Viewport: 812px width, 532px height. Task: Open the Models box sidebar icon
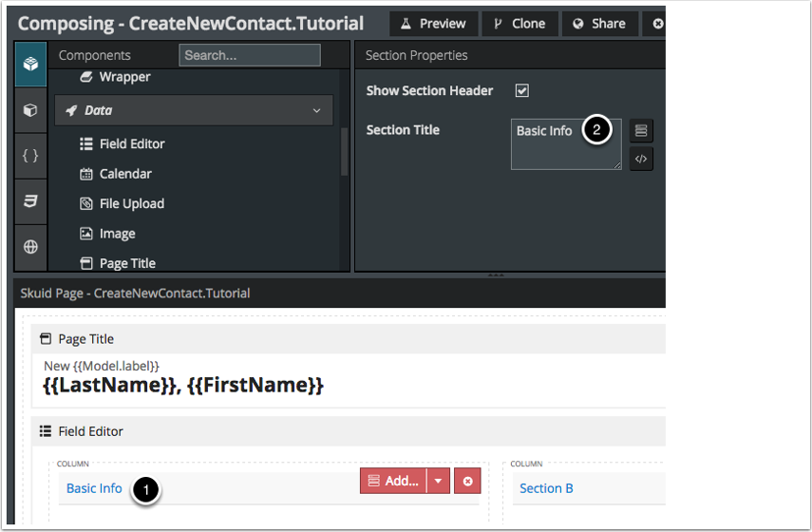tap(30, 110)
